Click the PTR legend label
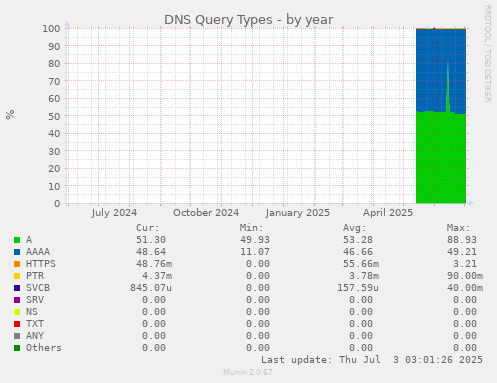This screenshot has width=497, height=383. (x=35, y=276)
